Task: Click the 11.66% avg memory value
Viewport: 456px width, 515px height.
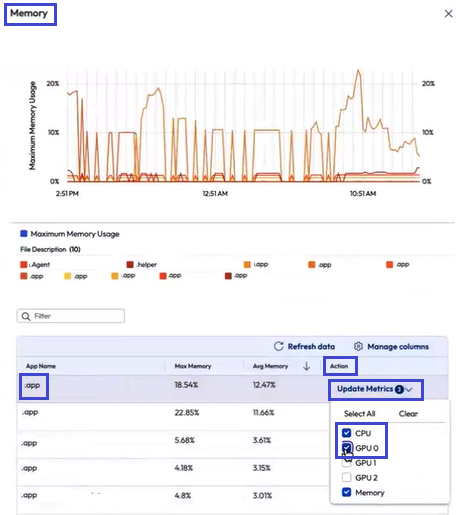Action: (263, 413)
